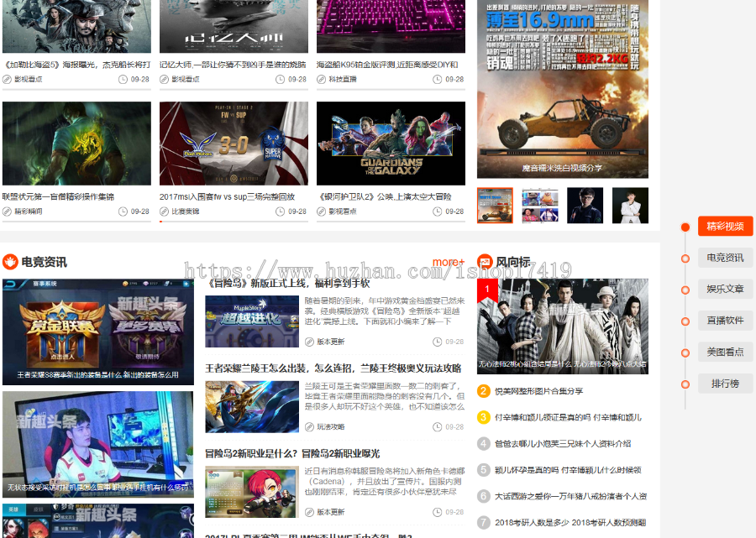Click the tag icon beside 玩法攻略
The height and width of the screenshot is (538, 756).
(309, 426)
